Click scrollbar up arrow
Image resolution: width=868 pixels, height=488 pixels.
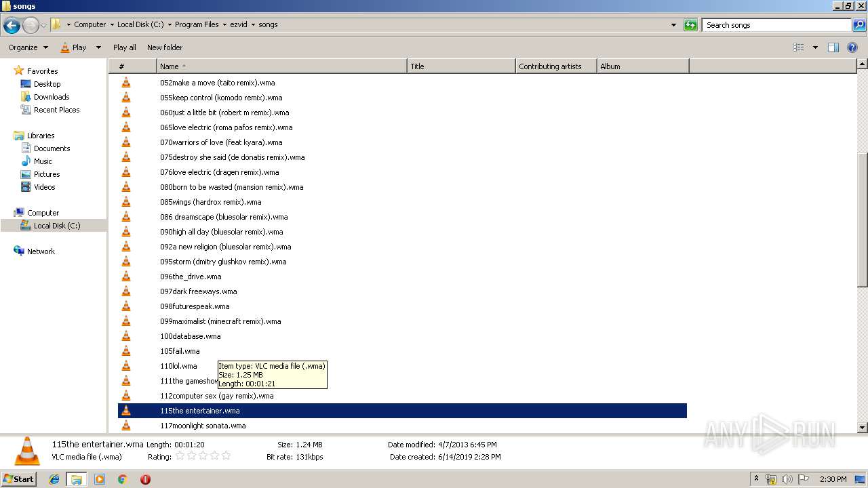(863, 64)
